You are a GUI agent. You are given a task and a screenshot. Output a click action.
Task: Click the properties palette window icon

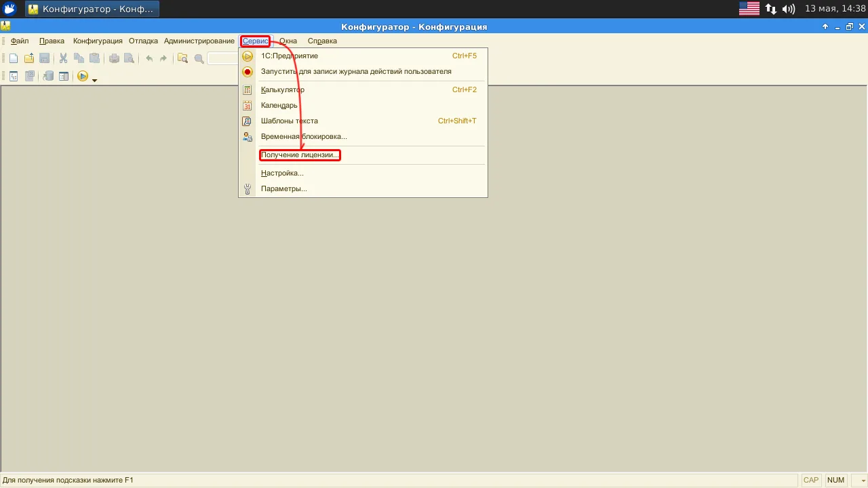point(64,76)
